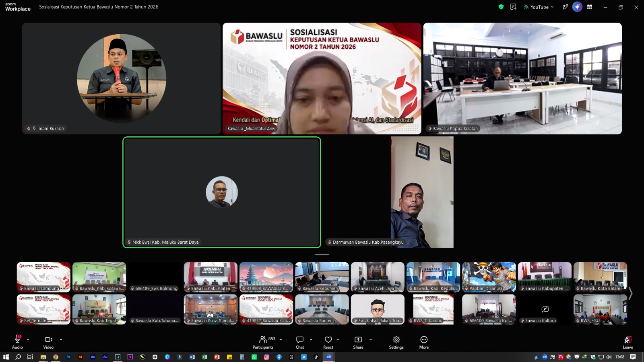Click the Share screen button
Viewport: 644px width, 362px height.
[358, 342]
